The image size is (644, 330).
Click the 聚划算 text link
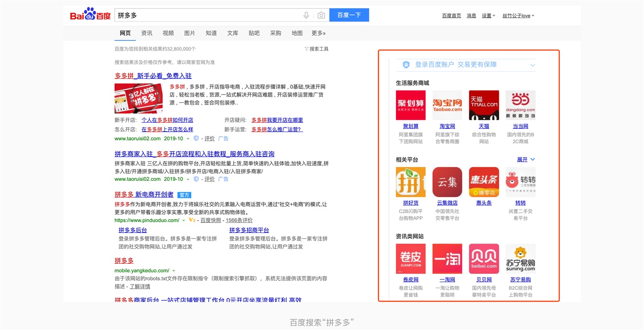[410, 126]
